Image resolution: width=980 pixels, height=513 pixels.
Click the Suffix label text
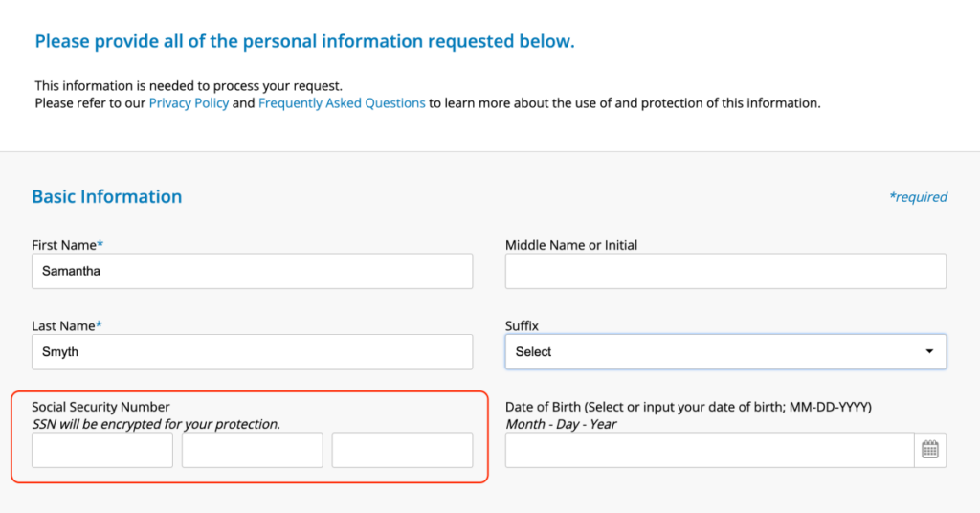click(x=522, y=326)
